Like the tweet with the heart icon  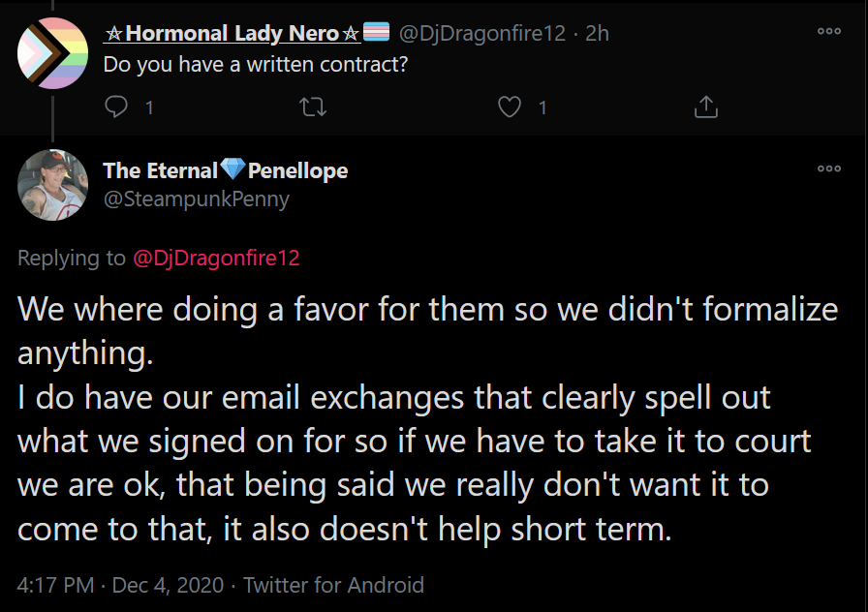pos(510,107)
